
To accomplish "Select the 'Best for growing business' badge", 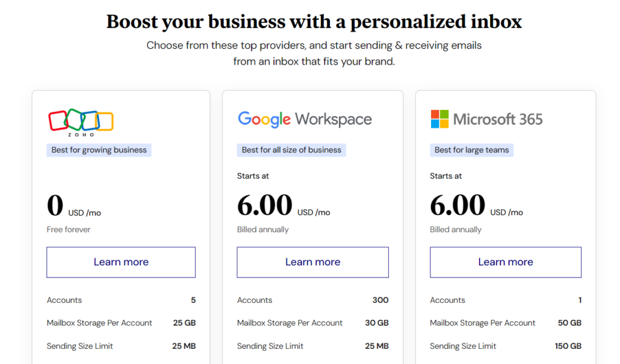I will [x=99, y=149].
